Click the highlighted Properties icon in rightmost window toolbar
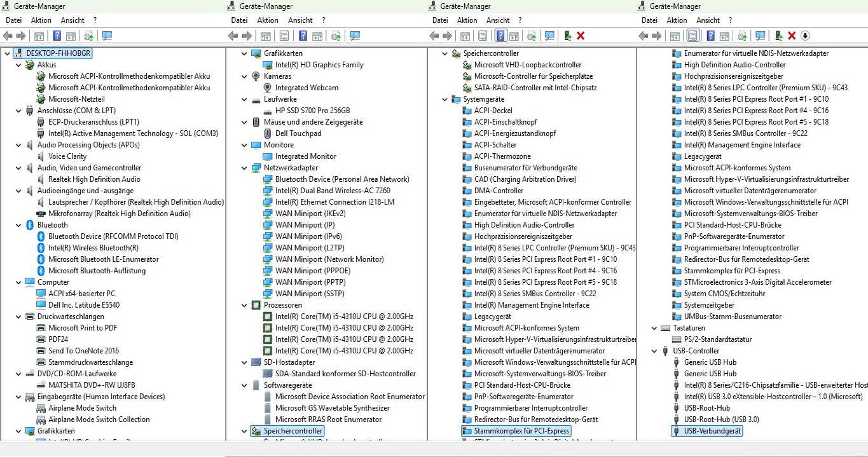The width and height of the screenshot is (868, 457). tap(692, 36)
